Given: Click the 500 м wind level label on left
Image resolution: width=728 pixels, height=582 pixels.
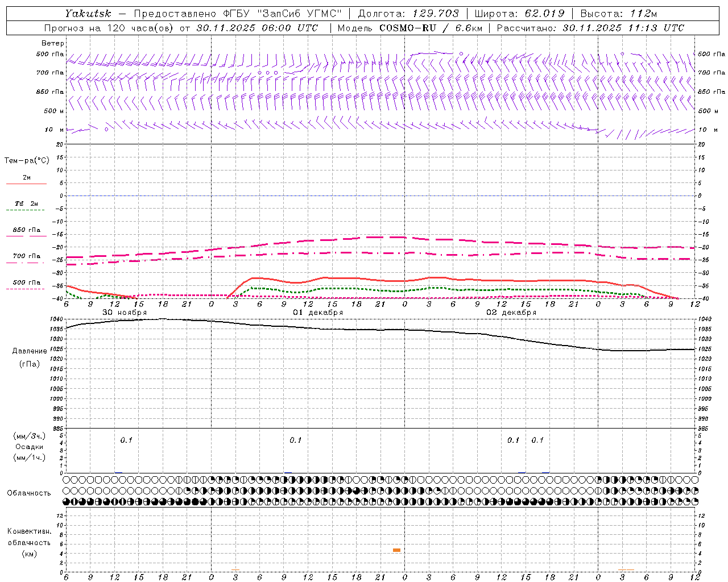Looking at the screenshot, I should (54, 111).
